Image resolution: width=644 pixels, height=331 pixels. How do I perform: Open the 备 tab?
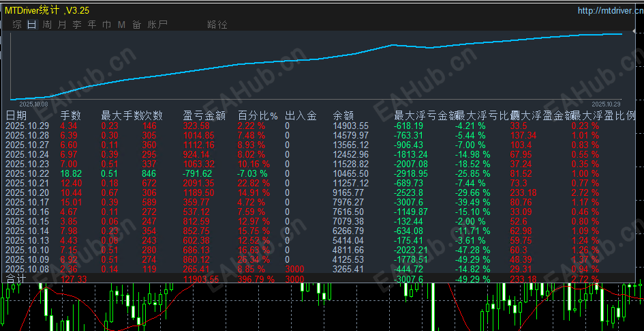pos(137,25)
